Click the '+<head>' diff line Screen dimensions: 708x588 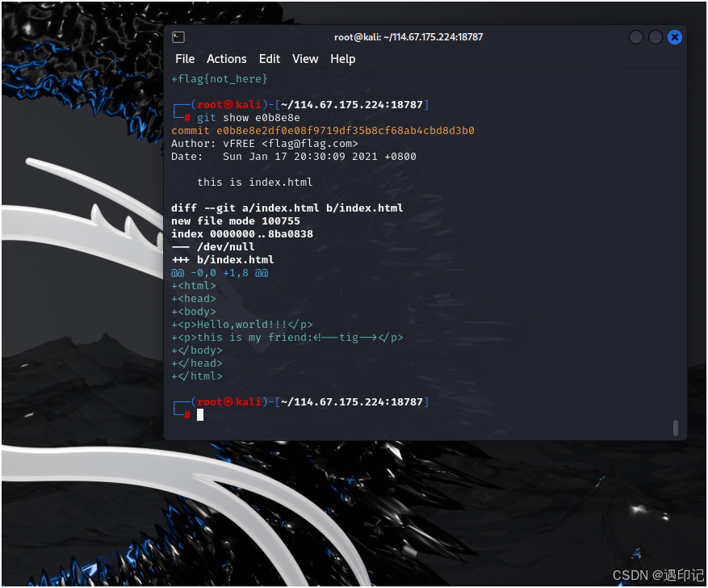(x=194, y=299)
